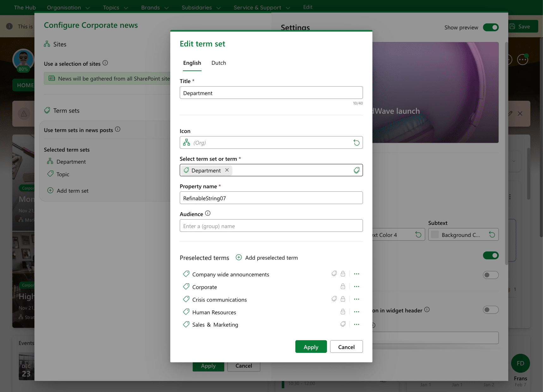
Task: Click lock icon for Corporate term
Action: pyautogui.click(x=343, y=286)
